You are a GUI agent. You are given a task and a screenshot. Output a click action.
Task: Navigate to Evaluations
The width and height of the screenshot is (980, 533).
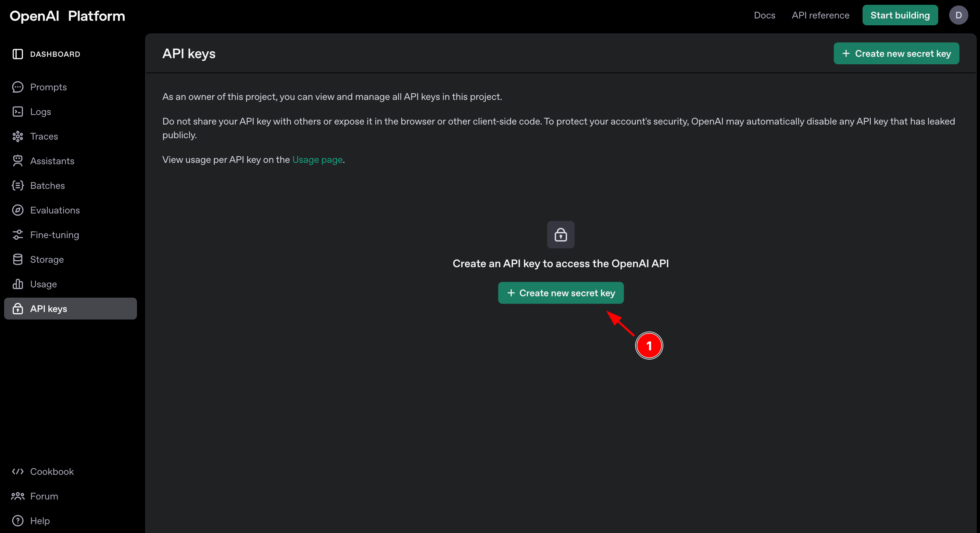click(x=71, y=210)
